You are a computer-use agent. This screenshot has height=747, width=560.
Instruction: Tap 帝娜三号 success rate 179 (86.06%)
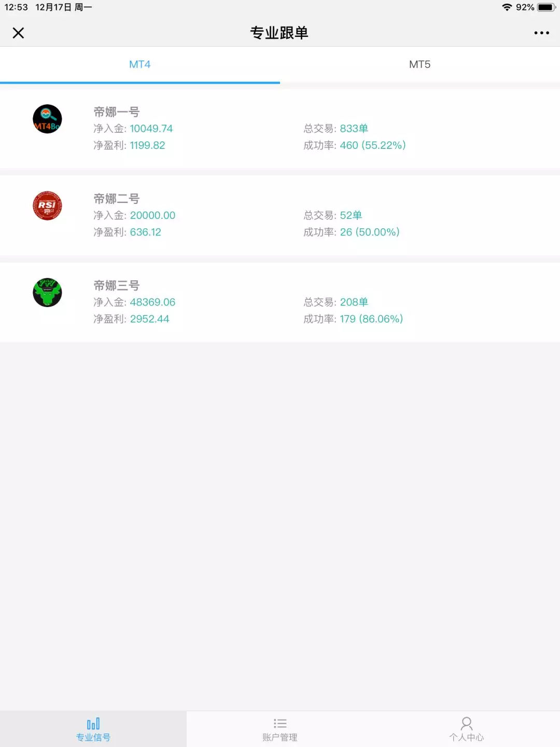[x=371, y=319]
